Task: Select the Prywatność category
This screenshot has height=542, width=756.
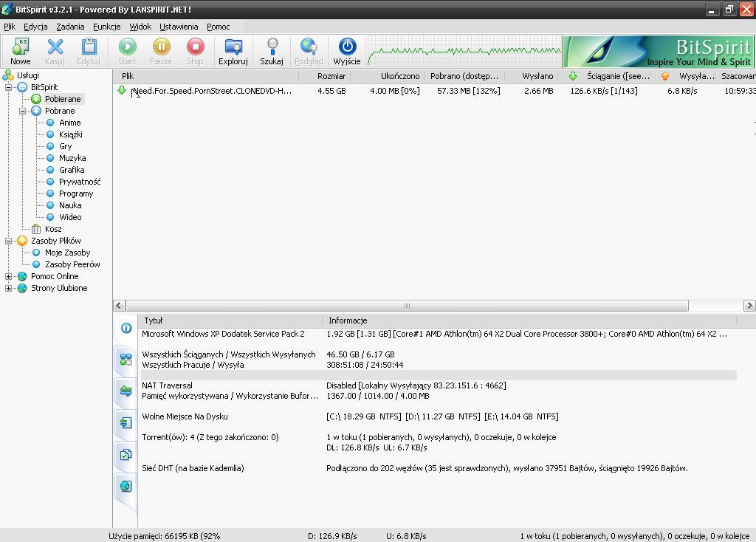Action: (x=80, y=182)
